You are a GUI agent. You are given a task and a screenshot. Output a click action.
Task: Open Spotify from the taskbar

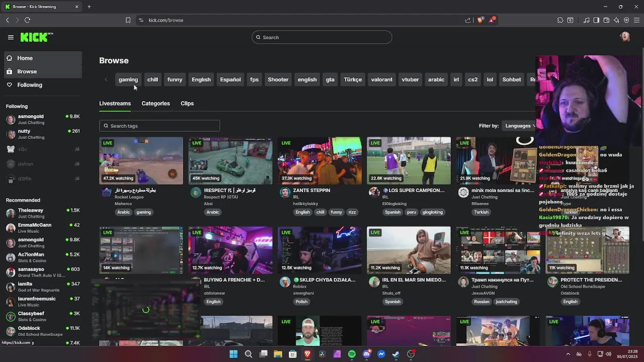[352, 354]
